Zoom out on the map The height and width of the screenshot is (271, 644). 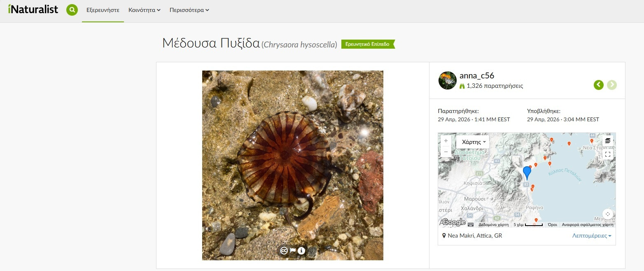[446, 152]
